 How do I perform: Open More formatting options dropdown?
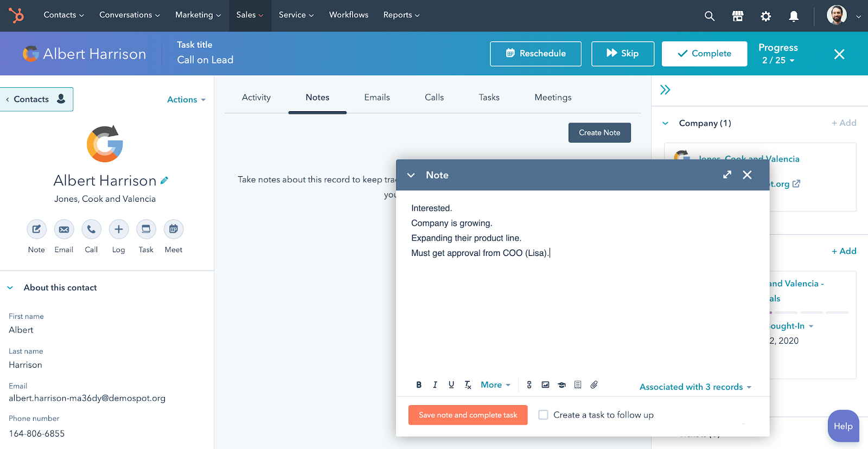click(496, 385)
